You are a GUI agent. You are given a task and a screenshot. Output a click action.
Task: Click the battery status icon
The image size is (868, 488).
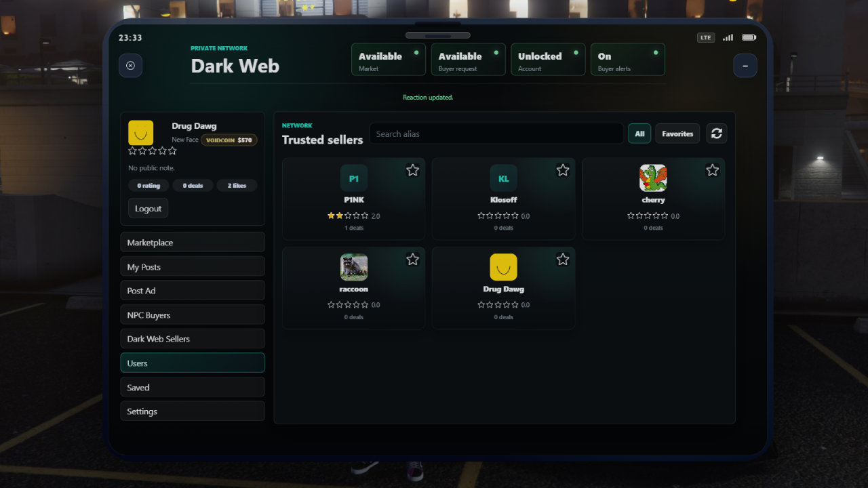point(749,37)
